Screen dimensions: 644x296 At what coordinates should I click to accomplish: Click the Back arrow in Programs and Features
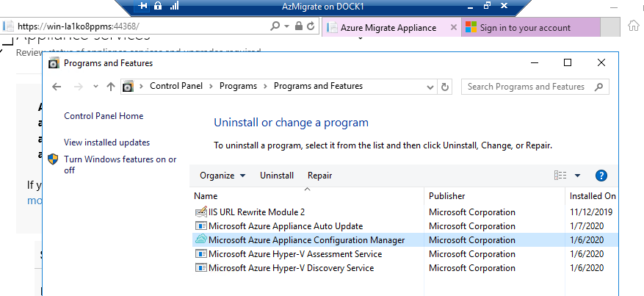(57, 87)
